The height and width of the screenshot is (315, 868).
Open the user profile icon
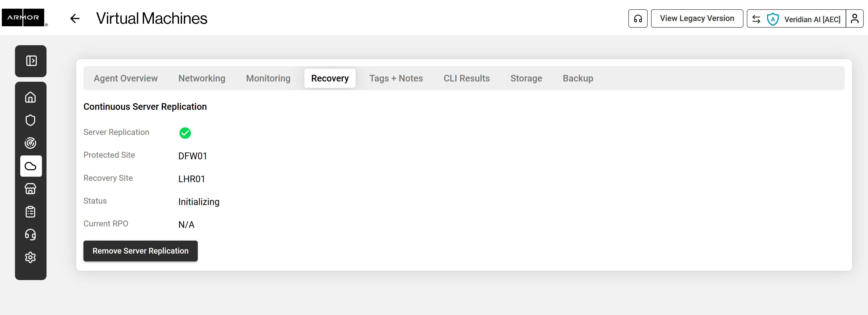pos(854,18)
